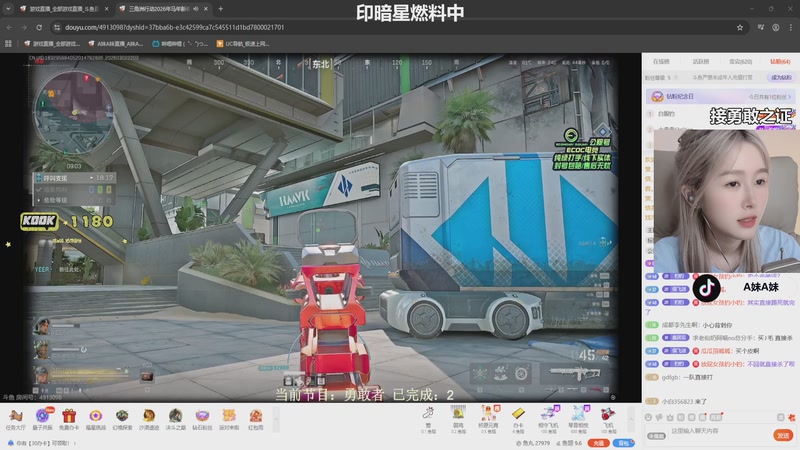Viewport: 800px width, 450px height.
Task: Click the address bar URL
Action: (x=174, y=28)
